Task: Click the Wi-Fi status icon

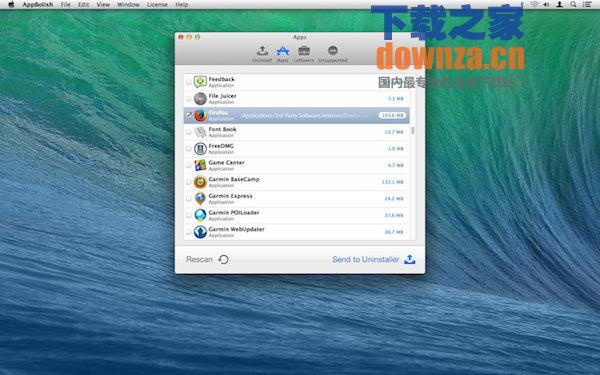Action: [534, 5]
